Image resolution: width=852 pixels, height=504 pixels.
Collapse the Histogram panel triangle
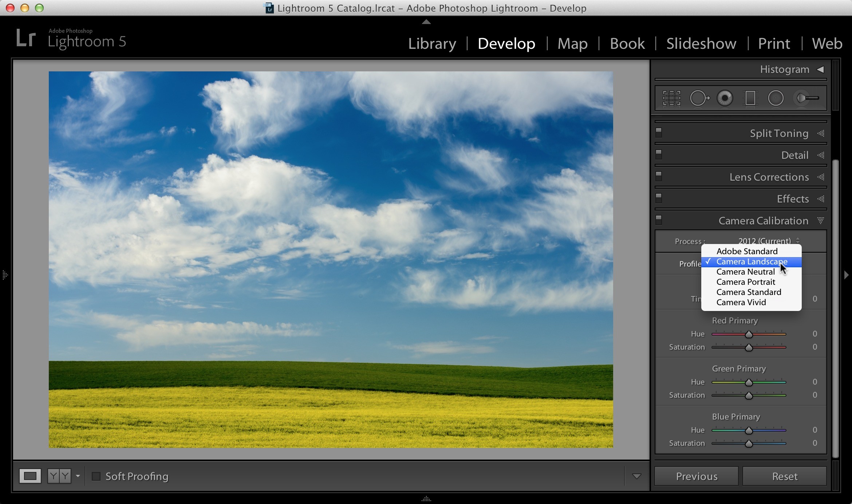820,69
